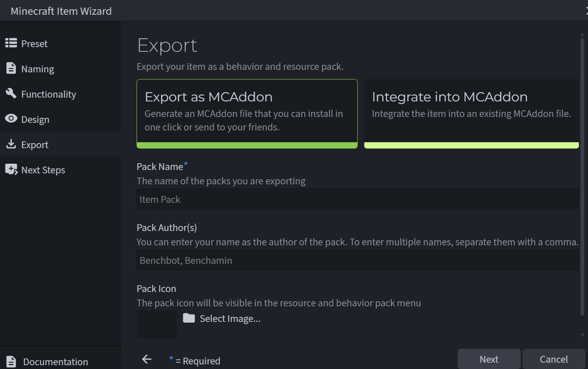Screen dimensions: 588x369
Task: Click the scrollbar up arrow
Action: (582, 35)
